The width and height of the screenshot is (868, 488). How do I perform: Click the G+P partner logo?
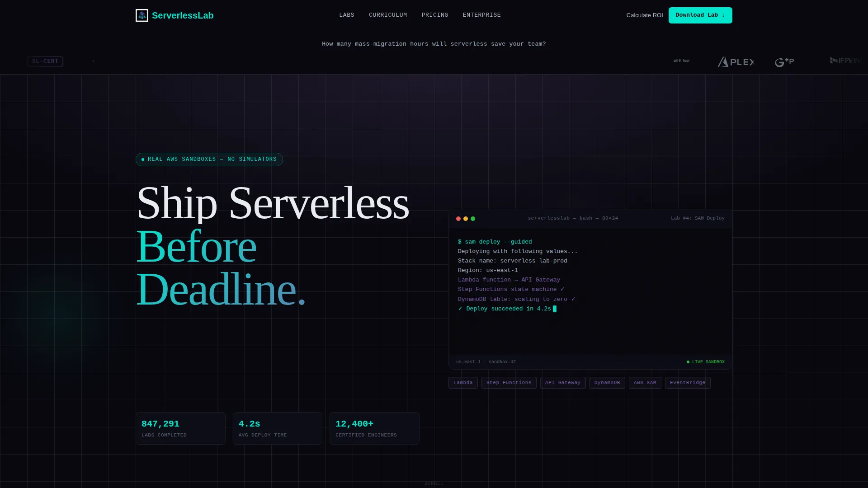[784, 62]
